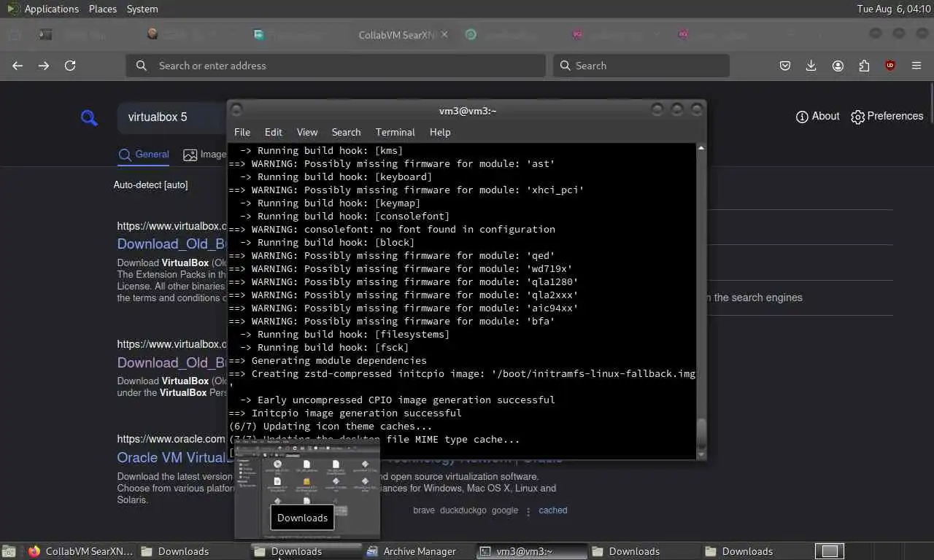Switch to vm3@vm3 terminal taskbar item
The height and width of the screenshot is (560, 934).
tap(533, 551)
